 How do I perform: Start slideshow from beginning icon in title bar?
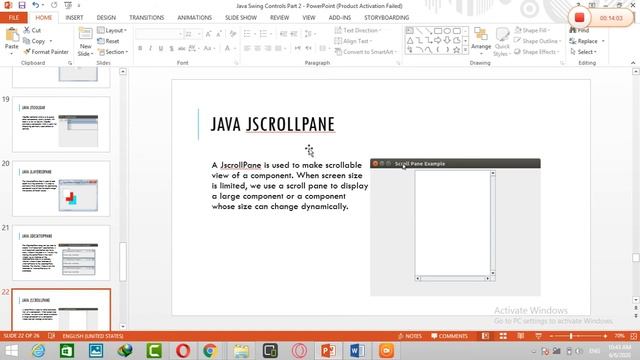[68, 5]
